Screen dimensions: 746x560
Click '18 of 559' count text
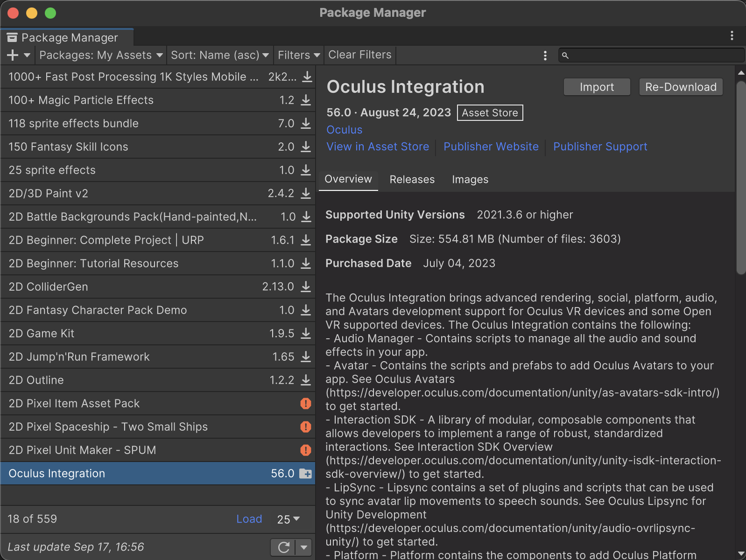coord(32,519)
